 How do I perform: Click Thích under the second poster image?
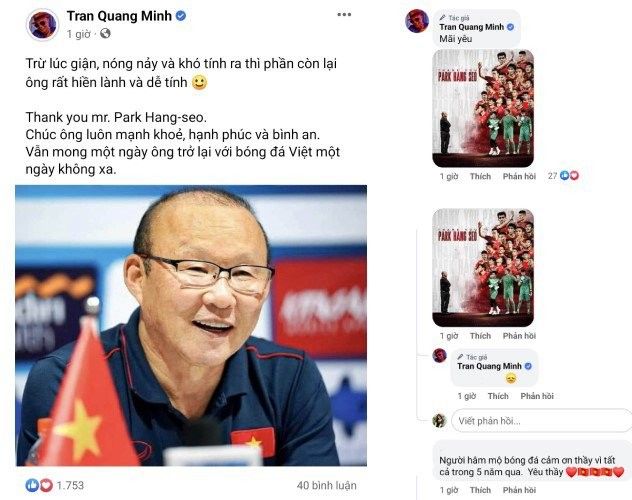480,336
